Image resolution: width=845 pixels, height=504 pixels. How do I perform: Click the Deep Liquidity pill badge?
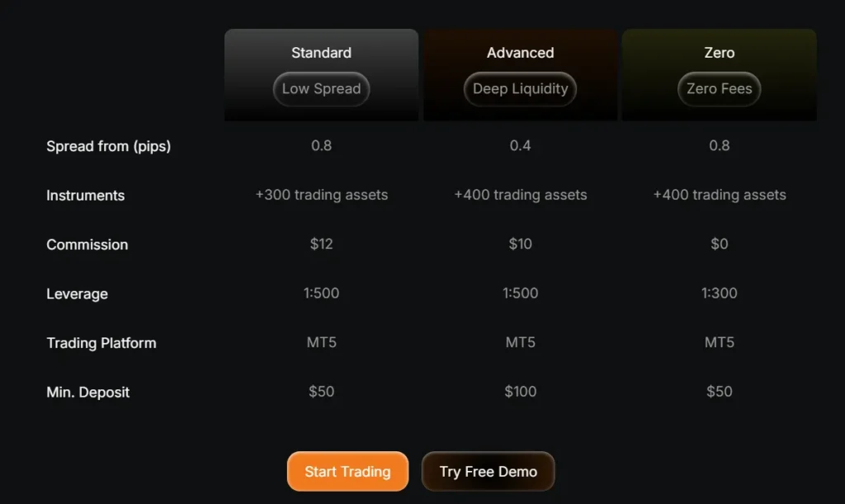coord(520,89)
